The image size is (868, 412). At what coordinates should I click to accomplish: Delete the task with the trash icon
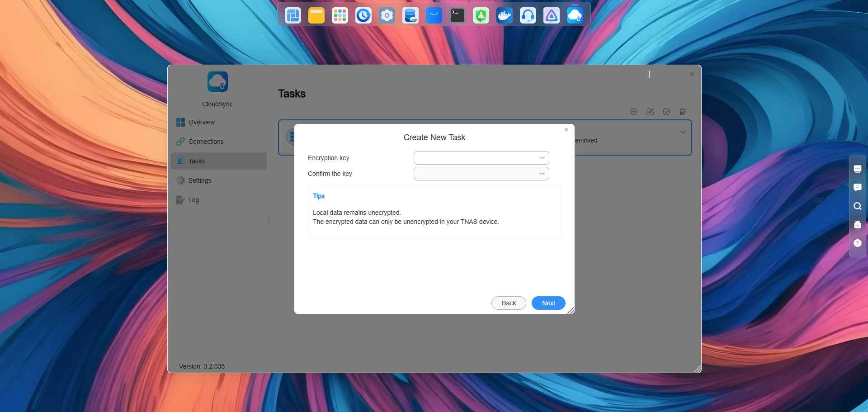[x=682, y=111]
